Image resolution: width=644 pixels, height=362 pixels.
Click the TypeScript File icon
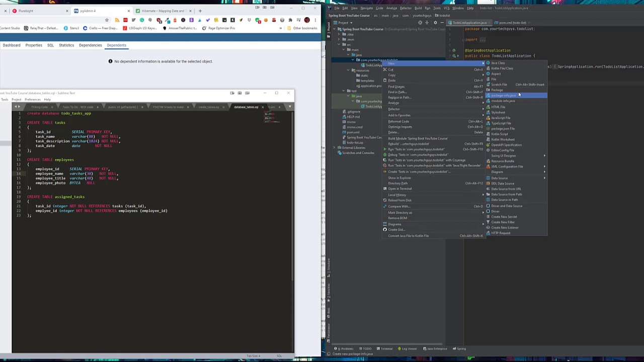[488, 123]
